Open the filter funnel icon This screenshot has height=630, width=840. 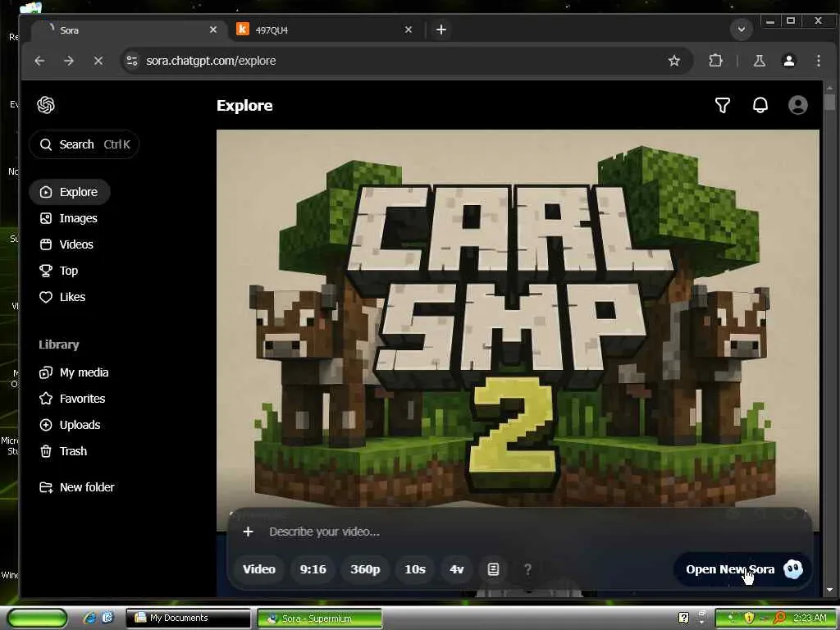tap(723, 106)
